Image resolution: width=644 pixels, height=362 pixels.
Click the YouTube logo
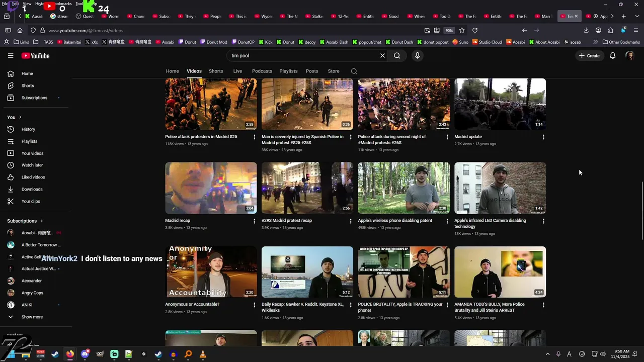36,56
